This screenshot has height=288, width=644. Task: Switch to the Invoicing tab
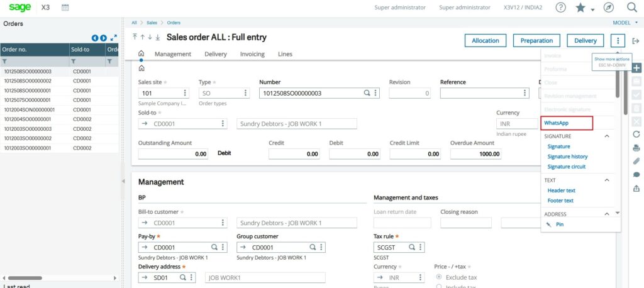click(252, 54)
